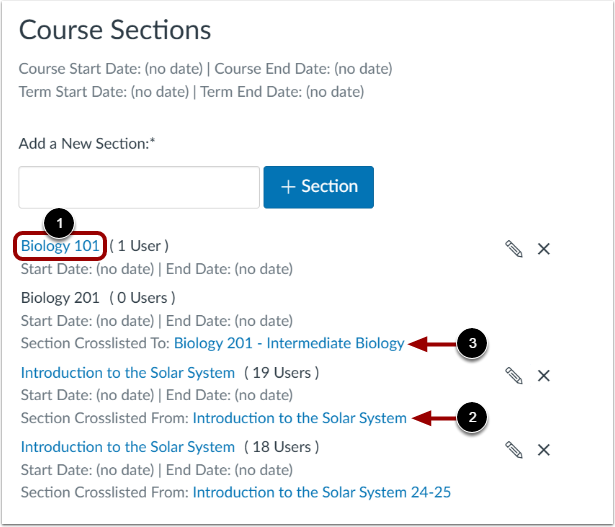Open the Solar System section with 19 users
This screenshot has width=615, height=527.
[x=127, y=373]
